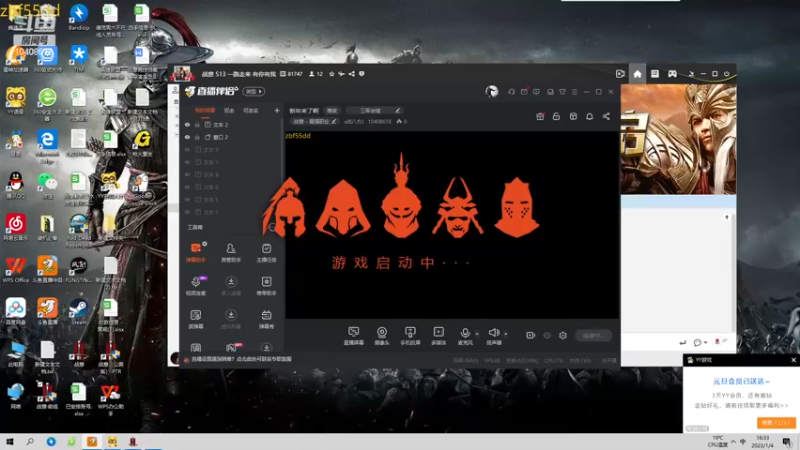Add a new scene with the plus icon
This screenshot has width=800, height=450.
[277, 110]
